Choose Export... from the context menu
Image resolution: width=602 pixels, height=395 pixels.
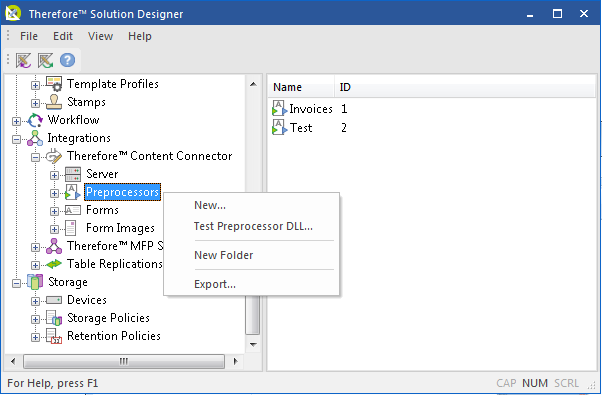[x=251, y=284]
